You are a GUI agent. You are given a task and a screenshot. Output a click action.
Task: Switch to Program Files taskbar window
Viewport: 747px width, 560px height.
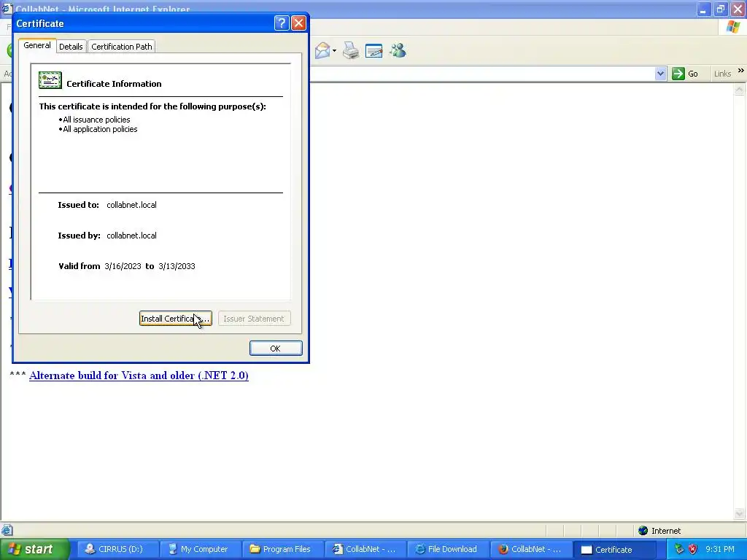click(282, 550)
